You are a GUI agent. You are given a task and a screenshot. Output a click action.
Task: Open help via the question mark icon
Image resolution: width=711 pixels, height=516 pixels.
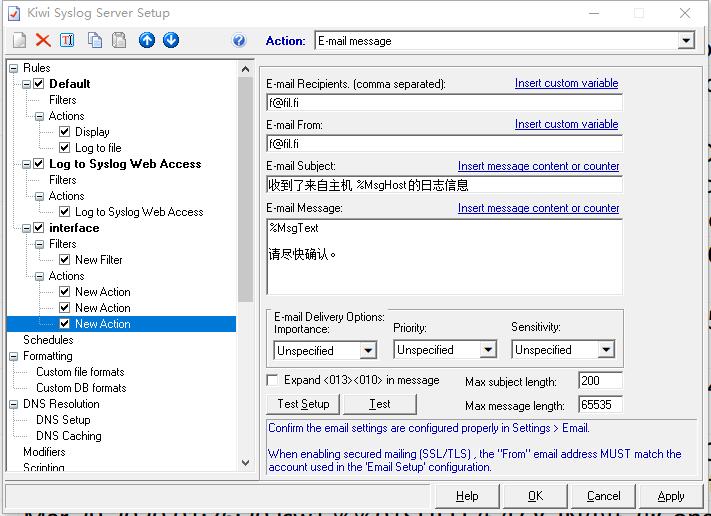coord(239,41)
